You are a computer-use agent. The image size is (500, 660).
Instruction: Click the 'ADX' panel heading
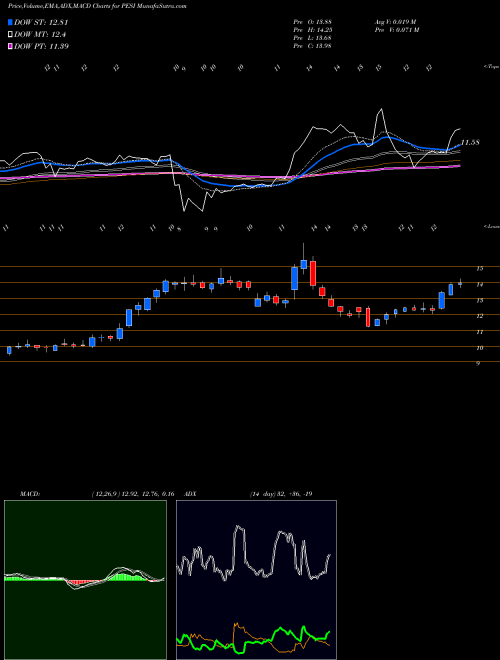(191, 494)
